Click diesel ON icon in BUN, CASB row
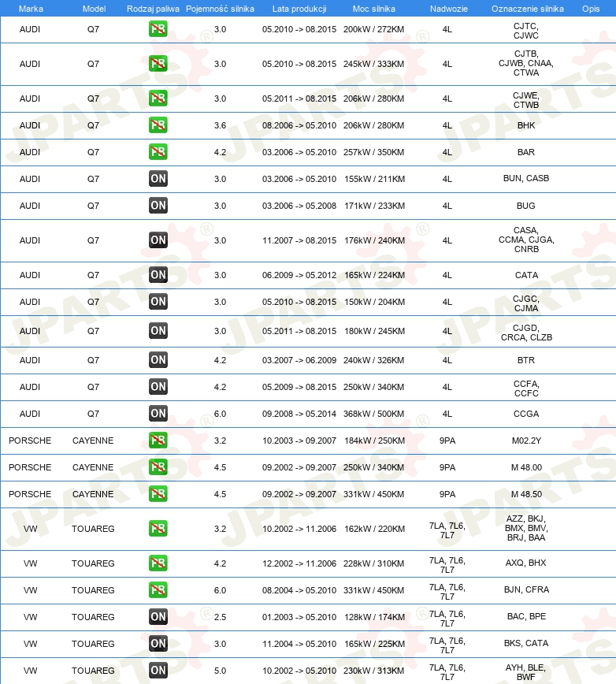 158,178
